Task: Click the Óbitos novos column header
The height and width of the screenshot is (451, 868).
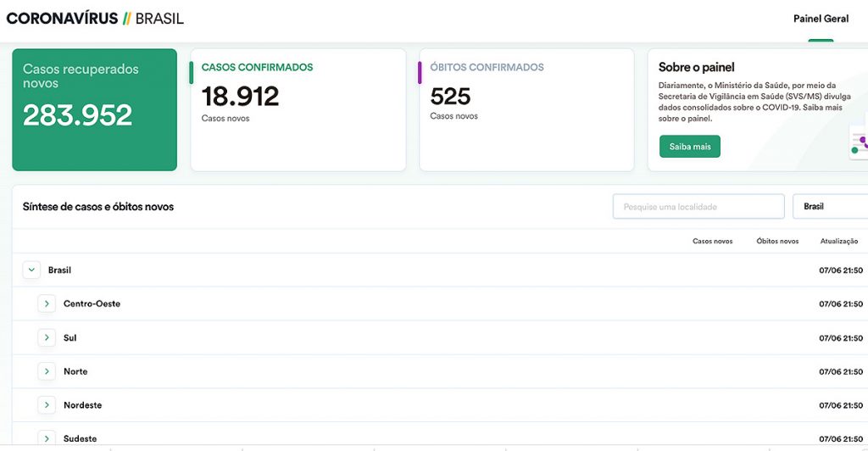Action: tap(777, 242)
